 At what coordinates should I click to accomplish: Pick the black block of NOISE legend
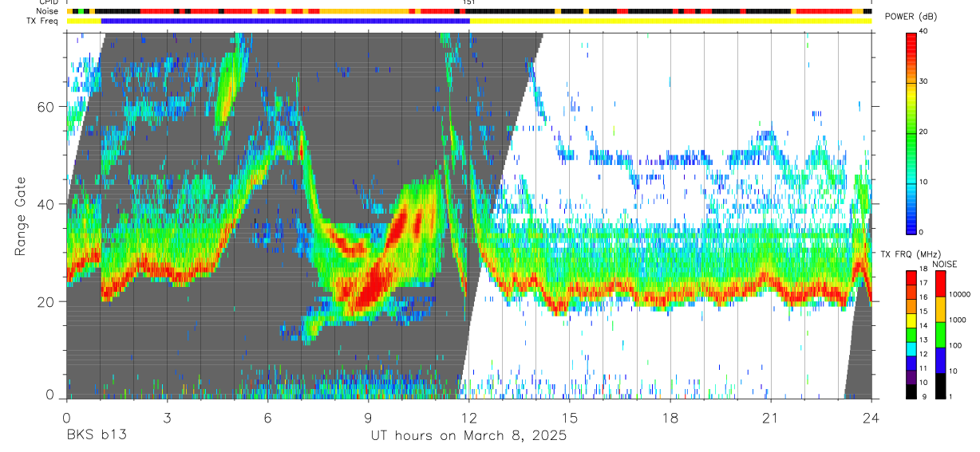[x=940, y=386]
